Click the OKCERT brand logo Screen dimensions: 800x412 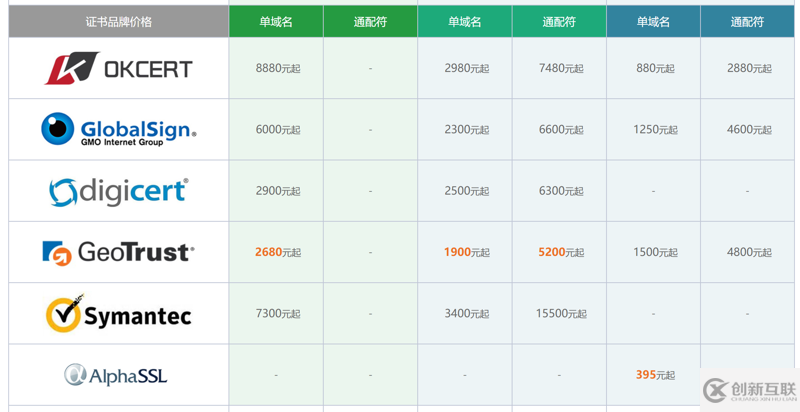pos(118,68)
